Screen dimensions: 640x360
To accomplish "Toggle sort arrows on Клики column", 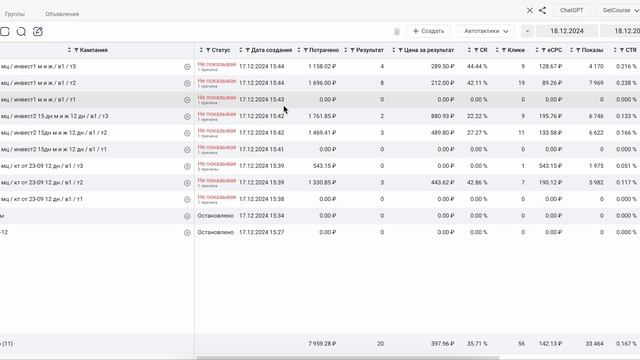I will coord(497,50).
